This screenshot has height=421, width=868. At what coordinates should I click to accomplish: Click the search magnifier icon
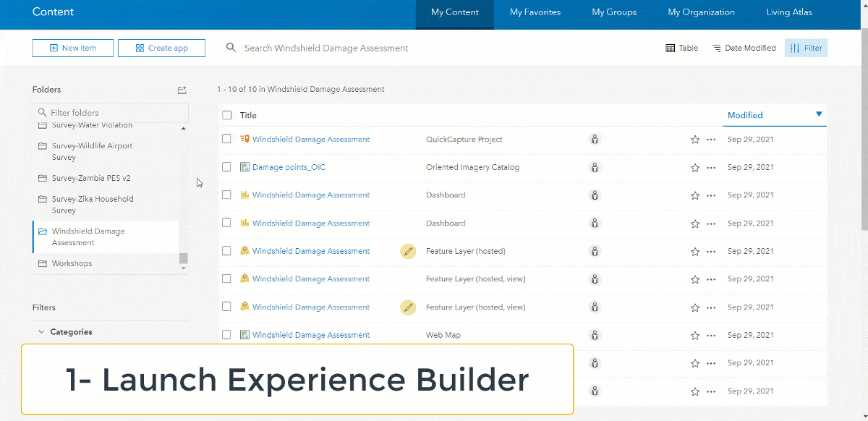[231, 48]
